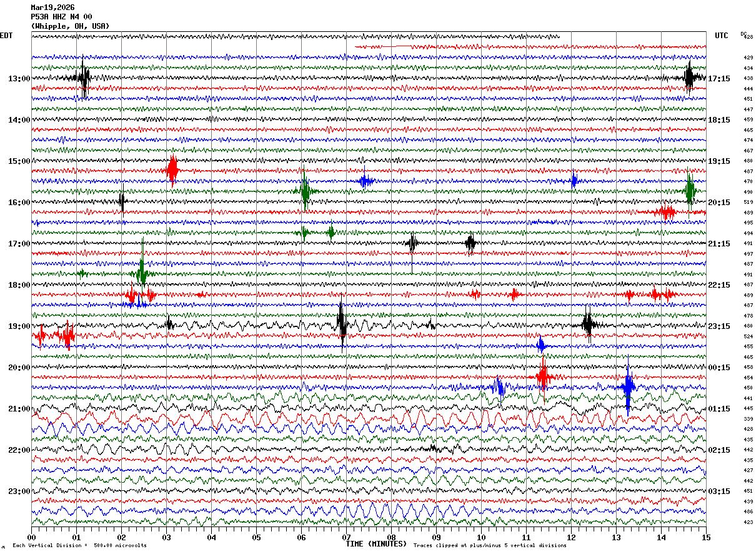
Task: Click the (Whipple, OH, USA) location text
Action: 70,26
